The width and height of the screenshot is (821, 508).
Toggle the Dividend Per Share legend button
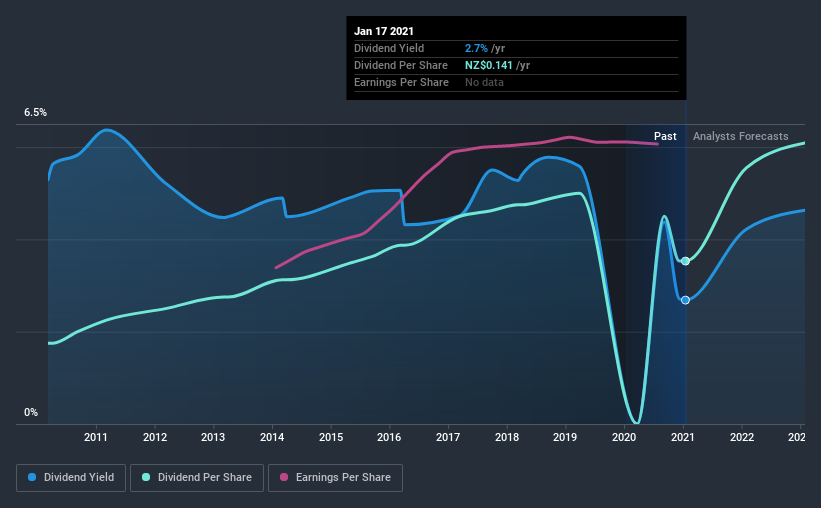point(197,478)
